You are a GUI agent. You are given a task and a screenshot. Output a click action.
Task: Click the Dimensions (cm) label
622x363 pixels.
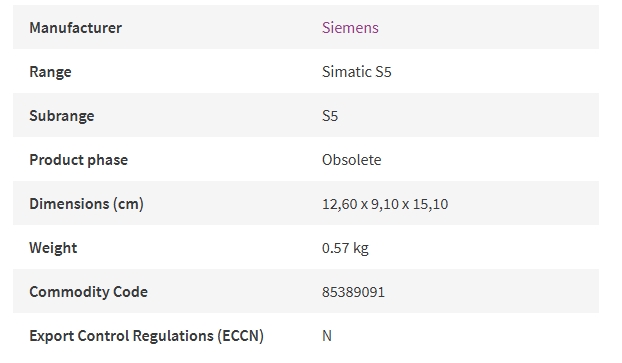[x=86, y=204]
